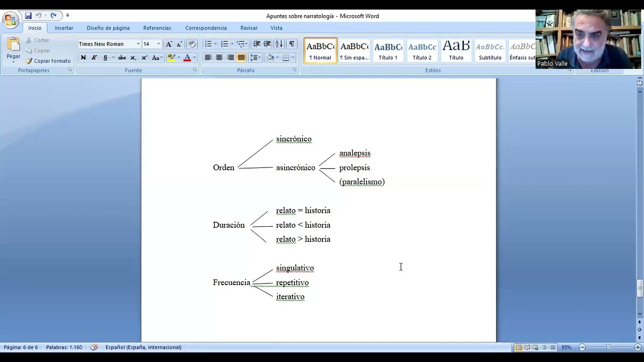Toggle justified alignment
This screenshot has height=362, width=644.
242,58
